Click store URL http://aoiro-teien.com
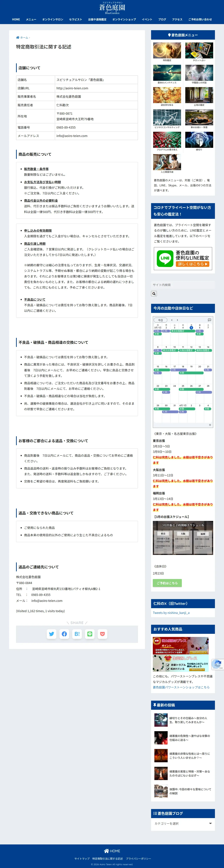224x868 pixels. point(72,88)
